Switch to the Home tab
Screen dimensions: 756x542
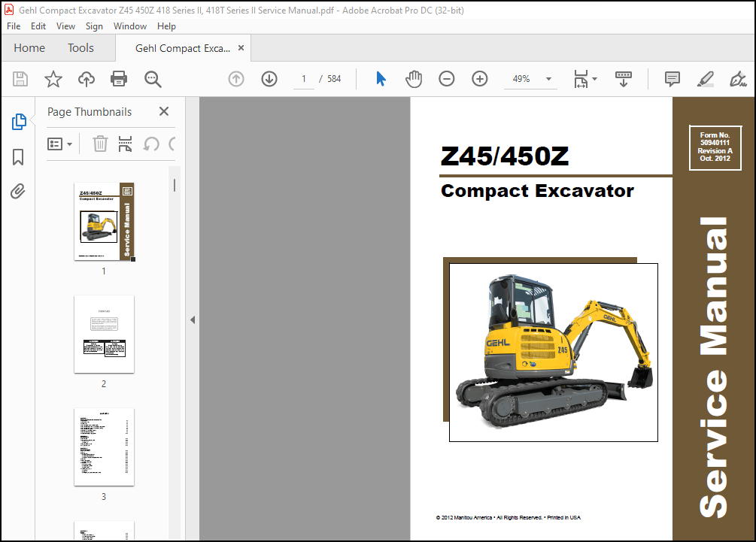(x=29, y=47)
